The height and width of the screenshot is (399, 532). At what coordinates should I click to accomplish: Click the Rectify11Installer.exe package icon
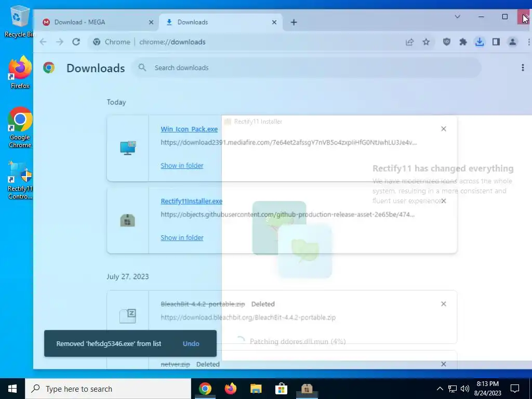pos(128,220)
